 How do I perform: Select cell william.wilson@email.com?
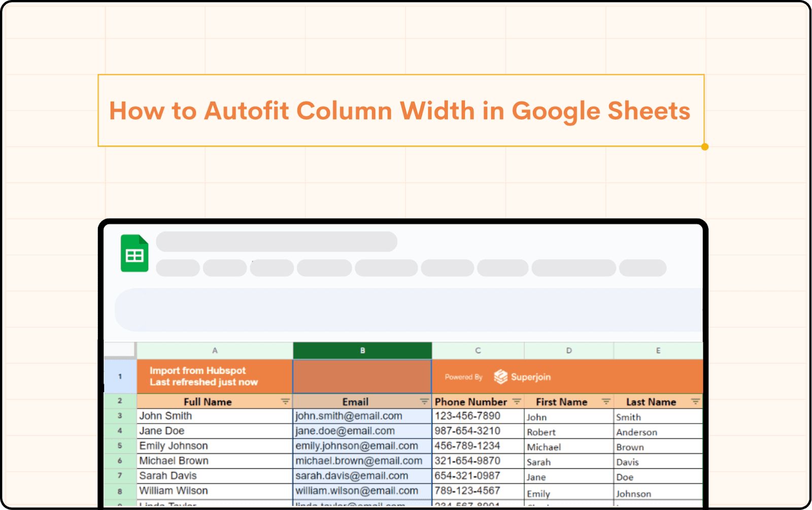point(362,491)
